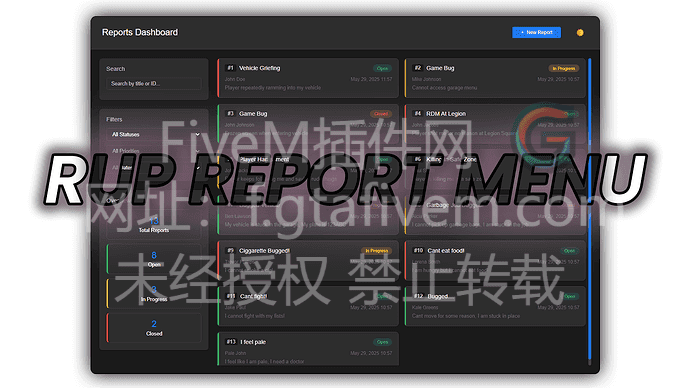Screen dimensions: 690x388
Task: Open report #10 Cant eat food!
Action: tap(495, 260)
